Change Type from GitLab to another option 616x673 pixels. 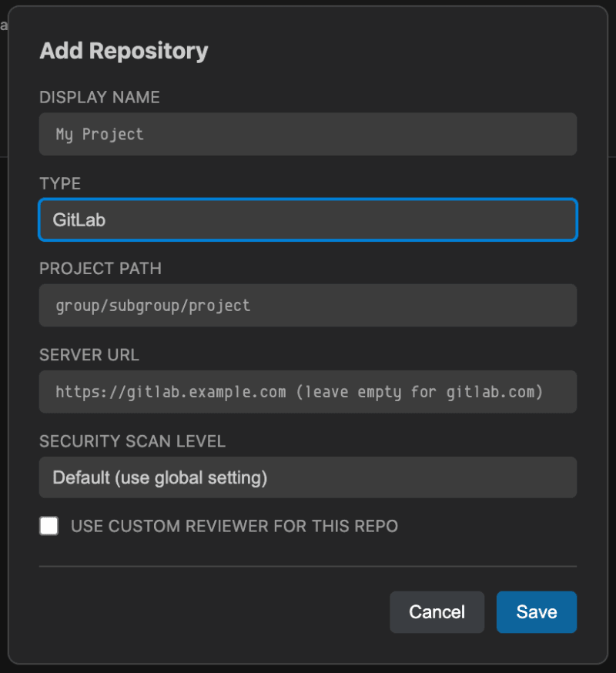308,219
